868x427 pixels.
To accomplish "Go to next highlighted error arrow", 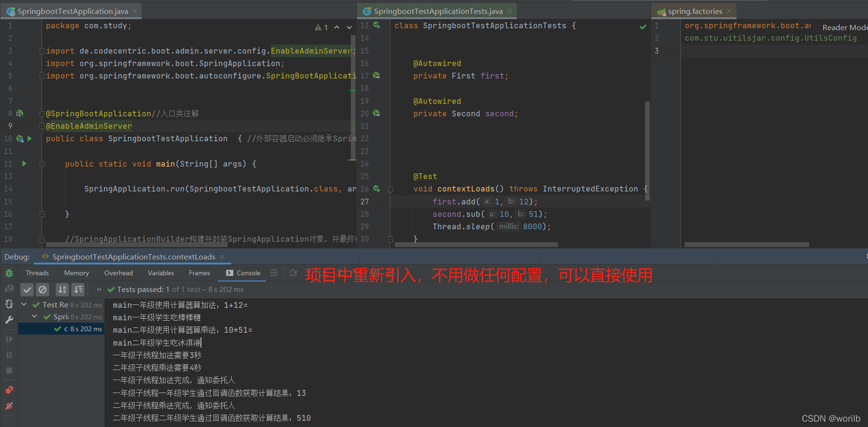I will [349, 28].
